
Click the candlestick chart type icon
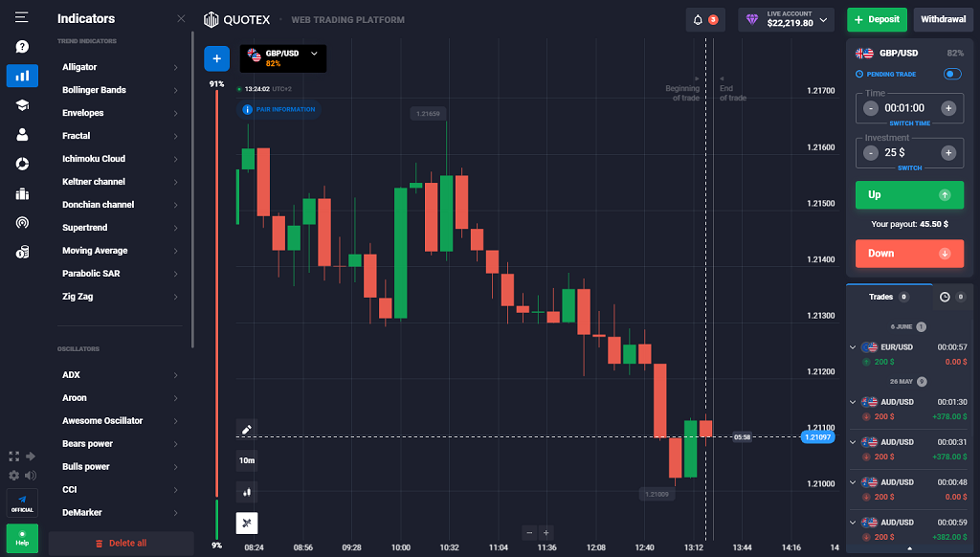(246, 491)
